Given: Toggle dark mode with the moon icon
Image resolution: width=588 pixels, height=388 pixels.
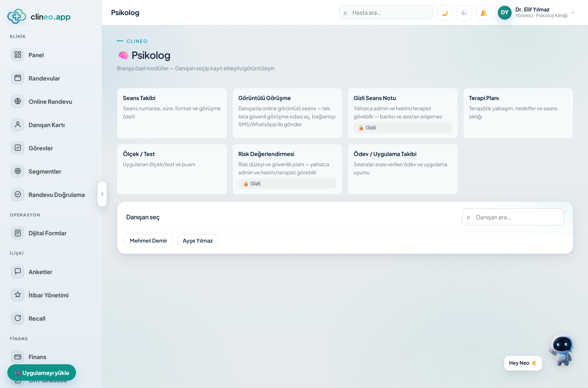Looking at the screenshot, I should pos(444,13).
